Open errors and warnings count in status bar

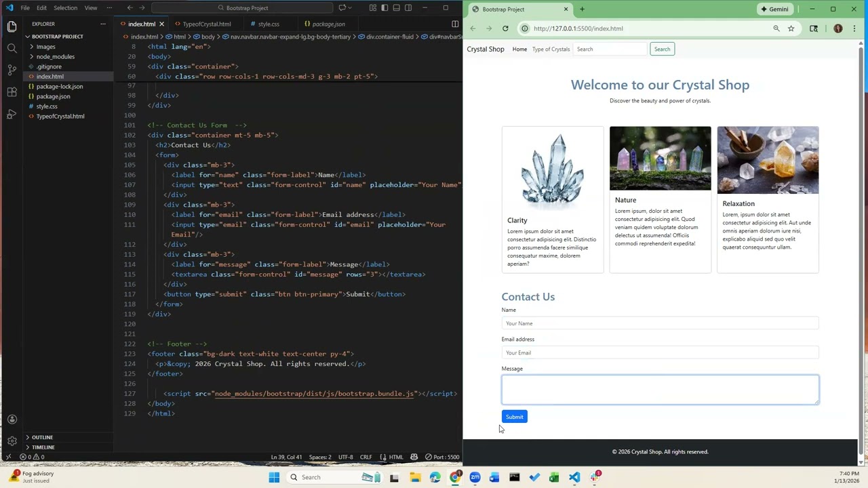pyautogui.click(x=33, y=457)
